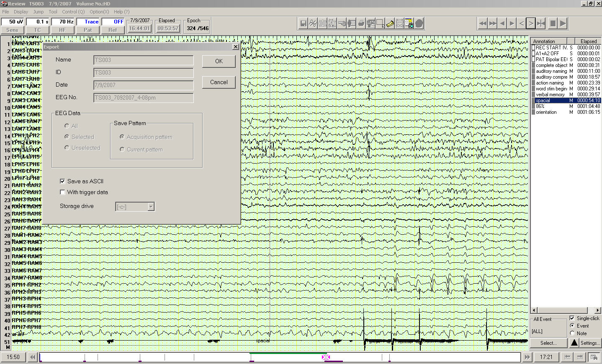Skip forward with timeline double-arrow button
The width and height of the screenshot is (602, 364).
click(527, 357)
